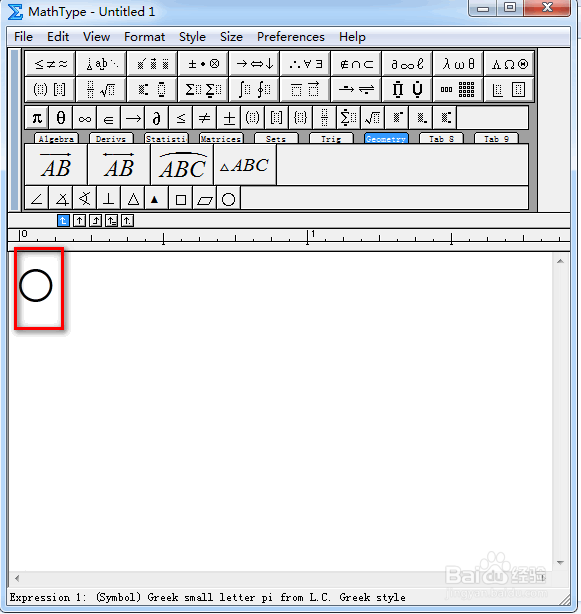The width and height of the screenshot is (581, 614).
Task: Switch to the Trig tab
Action: (x=331, y=139)
